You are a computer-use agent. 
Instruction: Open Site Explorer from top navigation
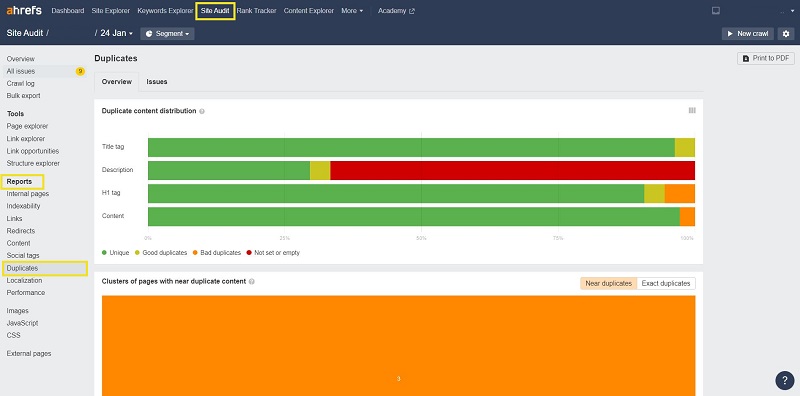[x=111, y=11]
